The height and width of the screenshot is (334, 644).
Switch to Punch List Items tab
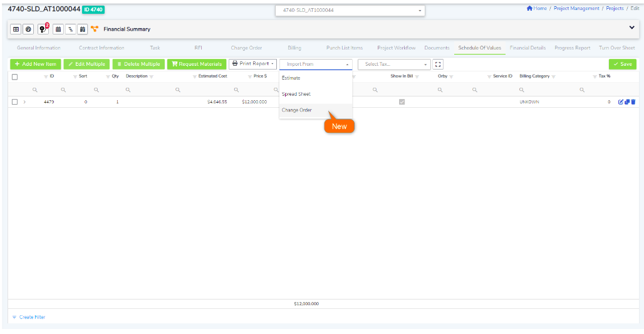click(x=345, y=48)
